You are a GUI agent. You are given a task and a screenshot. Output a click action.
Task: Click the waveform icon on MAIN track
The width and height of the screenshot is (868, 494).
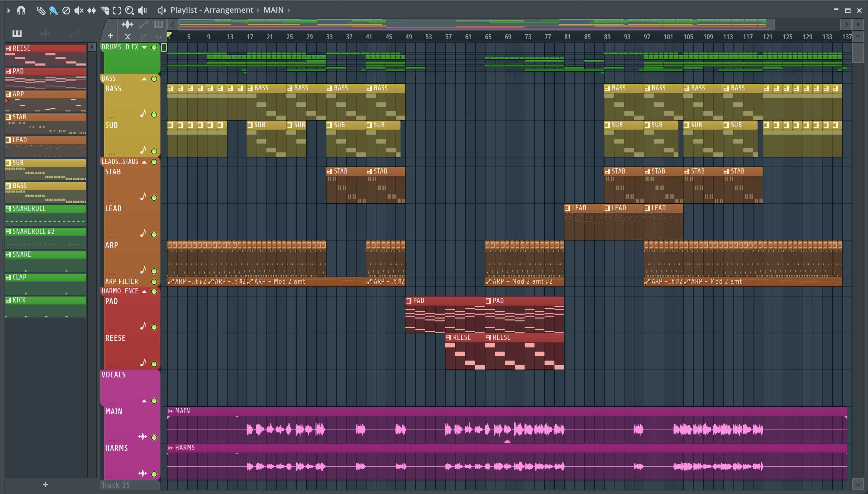(143, 437)
